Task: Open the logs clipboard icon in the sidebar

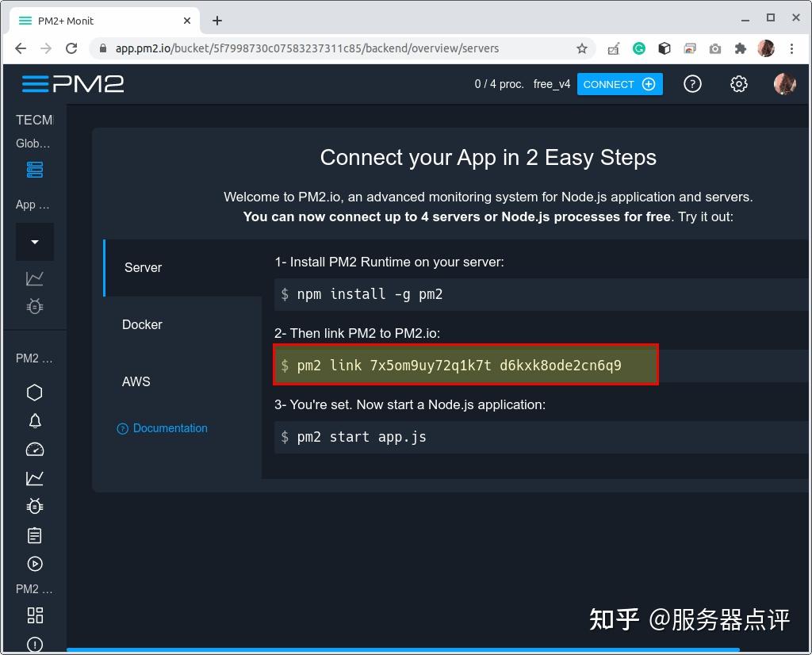Action: [34, 534]
